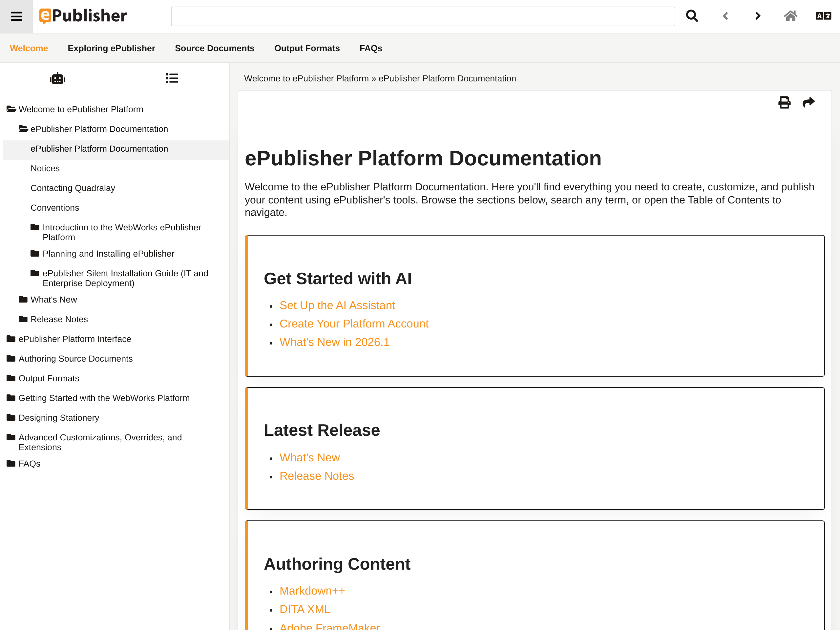Select the FAQs tab

point(371,48)
